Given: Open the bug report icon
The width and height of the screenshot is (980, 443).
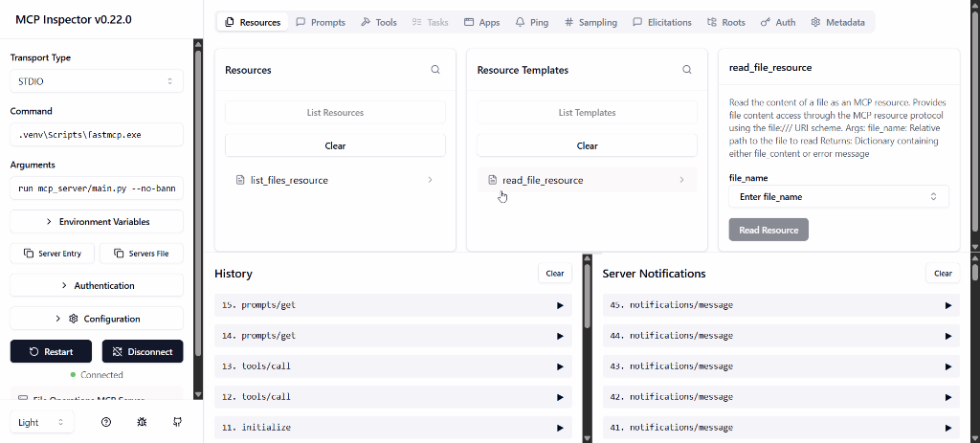Looking at the screenshot, I should pos(142,422).
